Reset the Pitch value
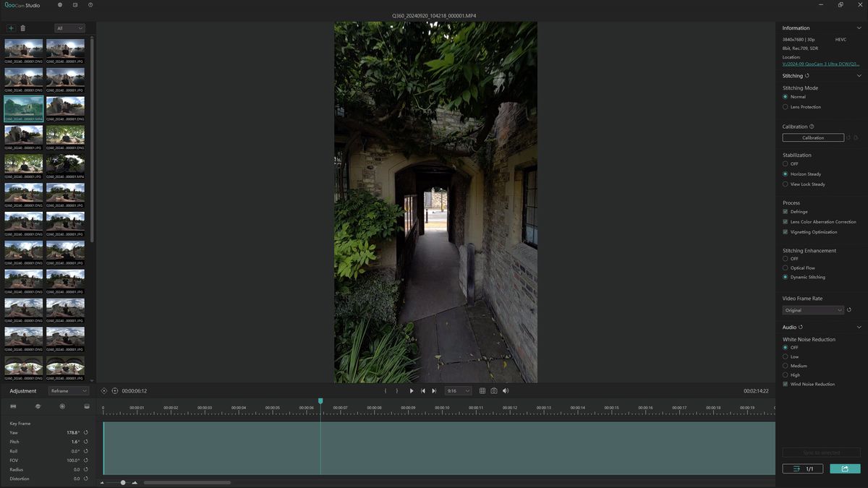The height and width of the screenshot is (488, 868). pos(86,442)
